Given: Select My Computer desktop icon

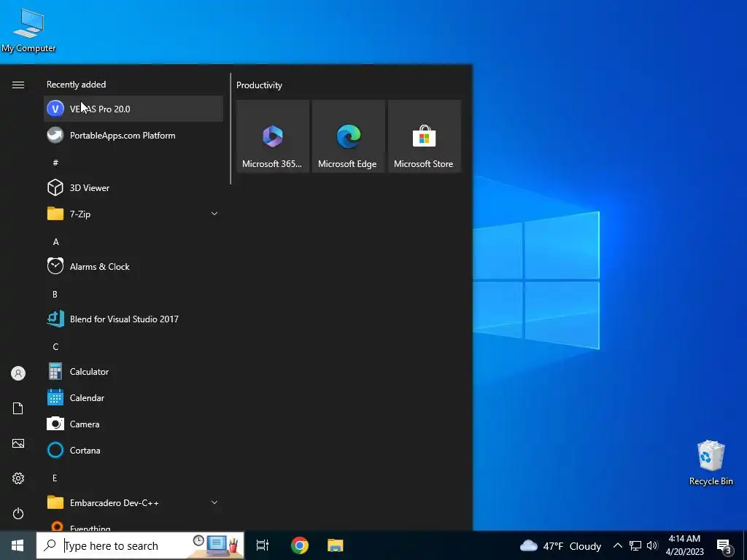Looking at the screenshot, I should (28, 31).
